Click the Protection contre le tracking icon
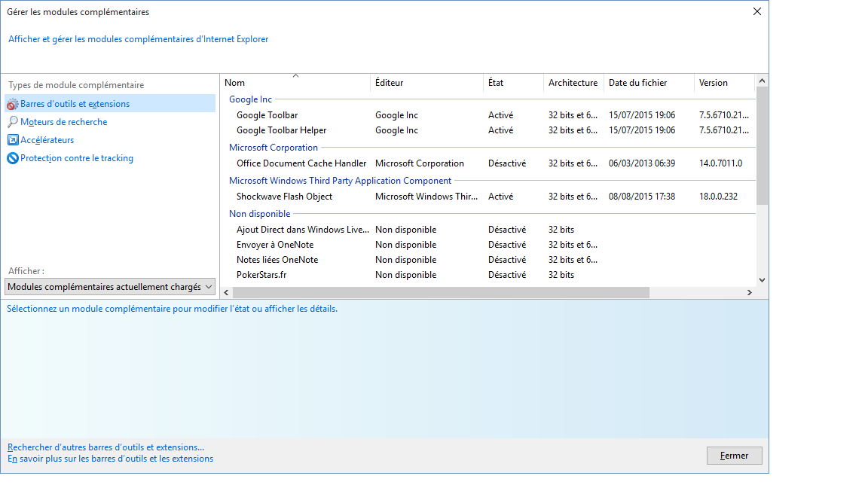 (x=13, y=159)
